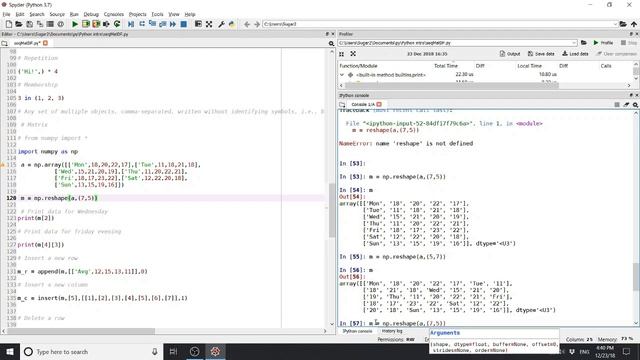Open PYTHONPATH manager python icon
The width and height of the screenshot is (640, 360).
[232, 24]
